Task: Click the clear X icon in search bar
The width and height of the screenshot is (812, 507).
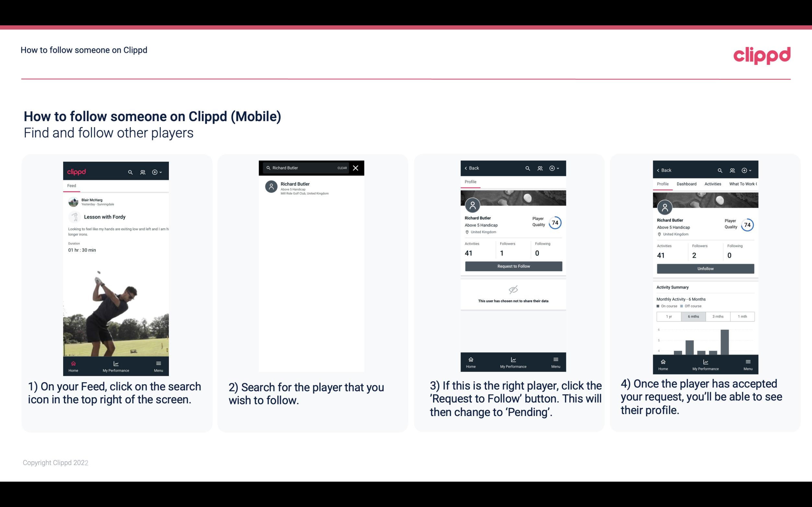Action: coord(356,167)
